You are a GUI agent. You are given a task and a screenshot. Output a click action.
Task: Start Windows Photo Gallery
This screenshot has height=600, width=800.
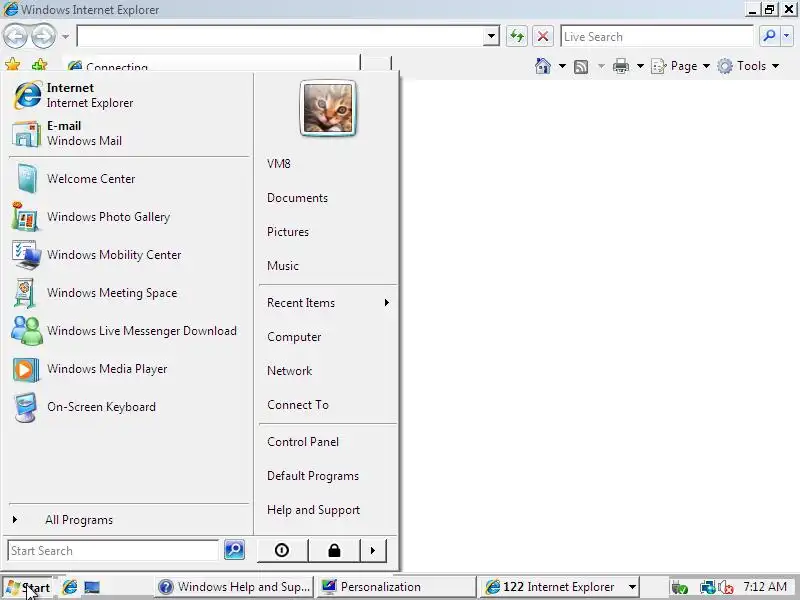pyautogui.click(x=128, y=217)
